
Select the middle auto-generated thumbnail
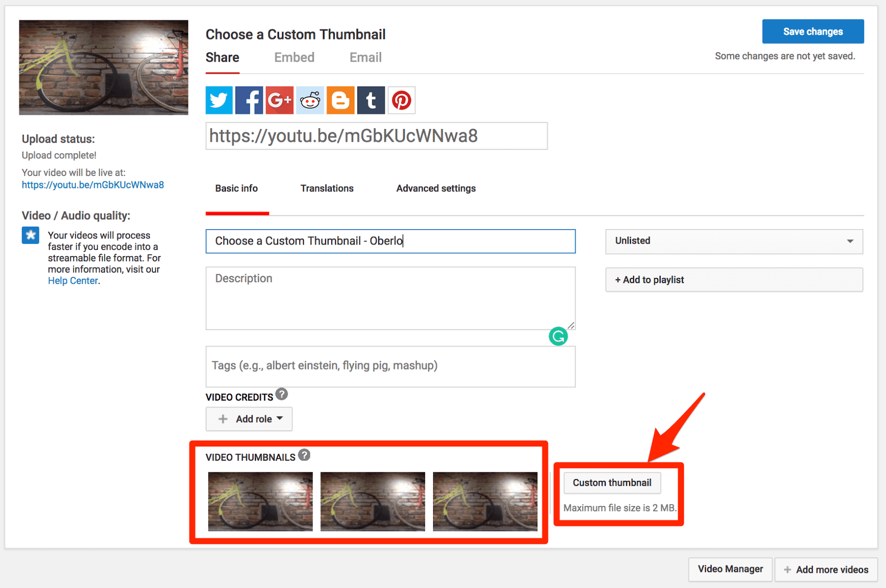pyautogui.click(x=373, y=502)
